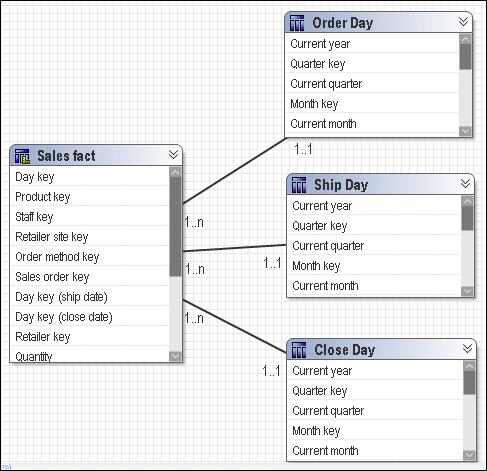
Task: Collapse the Order Day table chevron
Action: click(x=463, y=22)
